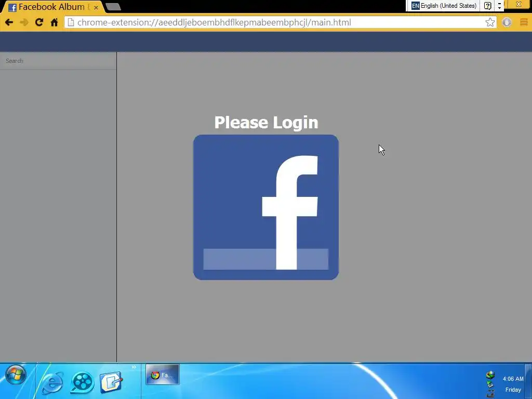Click the browser forward arrow
Screen dimensions: 532x399
point(24,22)
